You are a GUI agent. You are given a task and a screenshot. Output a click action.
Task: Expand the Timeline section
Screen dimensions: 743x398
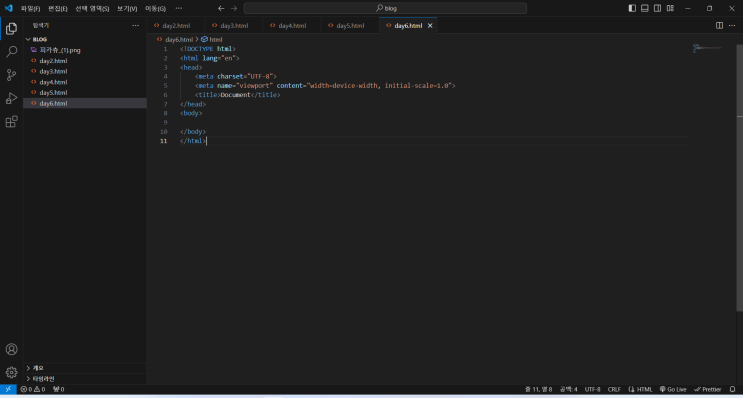[x=85, y=379]
